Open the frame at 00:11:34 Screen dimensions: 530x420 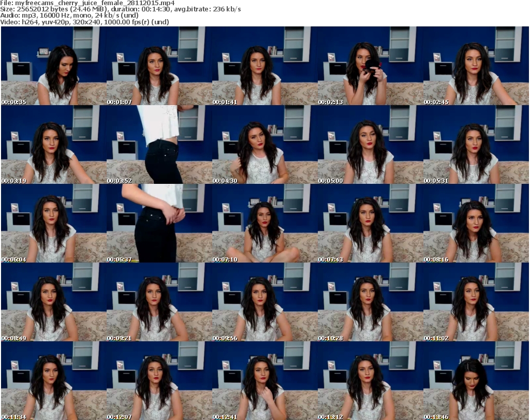click(x=54, y=381)
